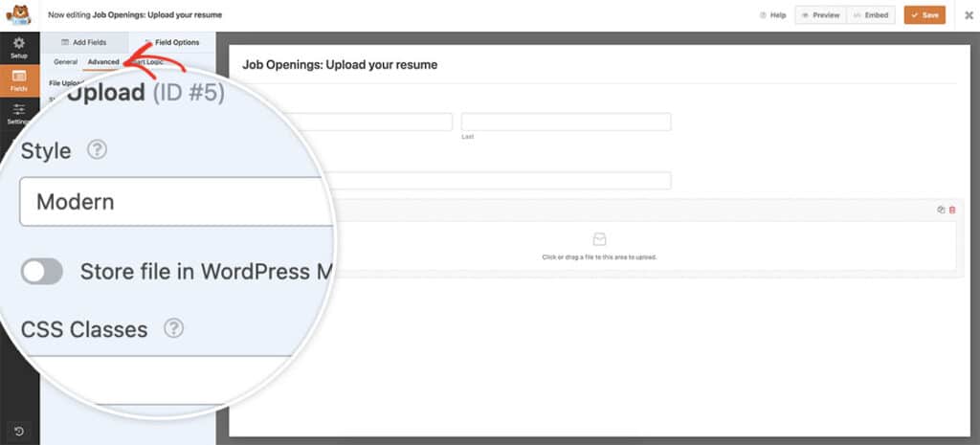
Task: Click the WPForms bear mascot logo
Action: click(19, 15)
